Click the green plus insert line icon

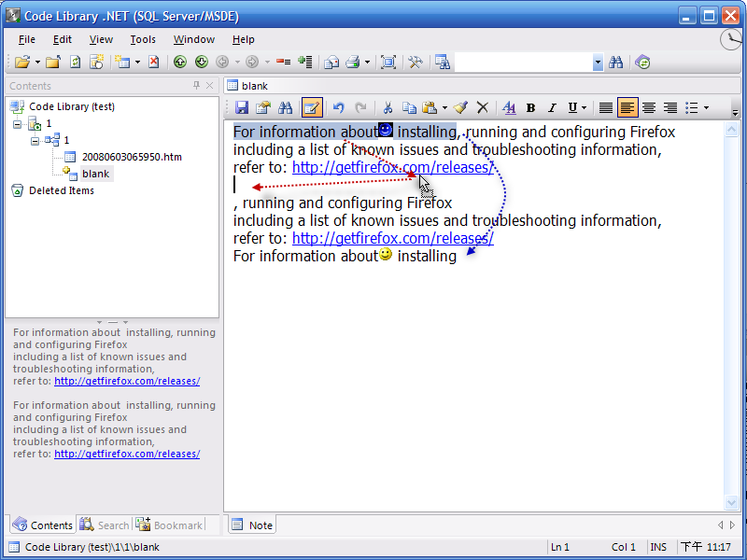tap(305, 62)
